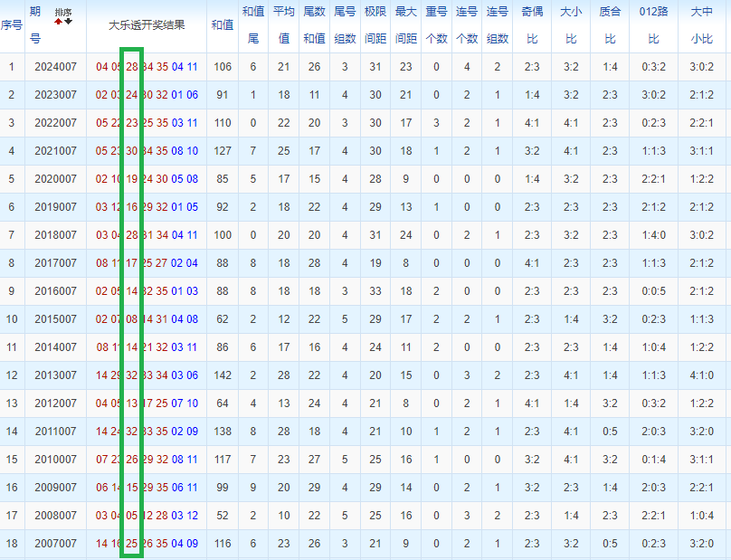Click the 大中小比 column header
This screenshot has width=731, height=560.
point(701,25)
